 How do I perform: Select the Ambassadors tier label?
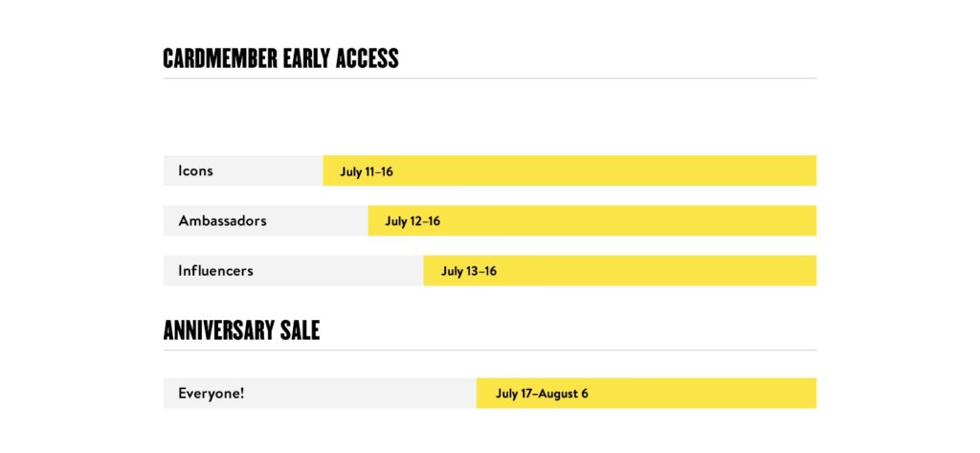222,221
